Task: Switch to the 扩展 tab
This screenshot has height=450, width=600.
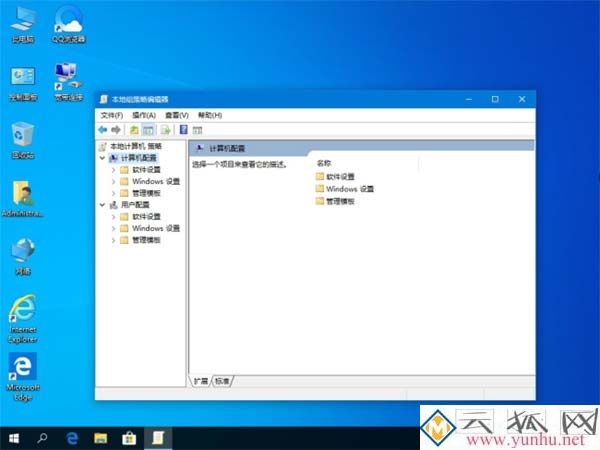Action: click(201, 381)
